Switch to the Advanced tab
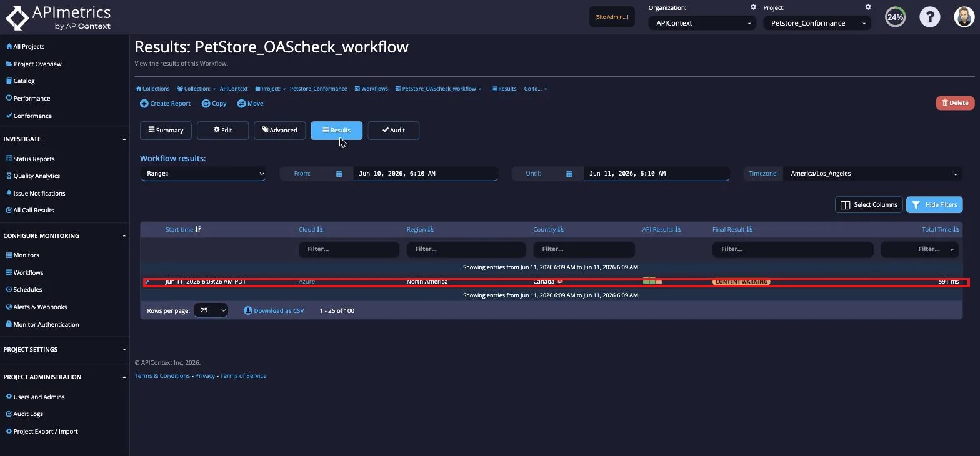980x456 pixels. [x=279, y=130]
